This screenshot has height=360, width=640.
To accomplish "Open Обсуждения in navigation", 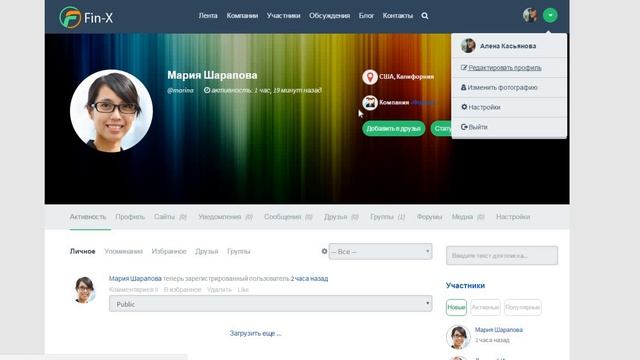I will coord(329,16).
